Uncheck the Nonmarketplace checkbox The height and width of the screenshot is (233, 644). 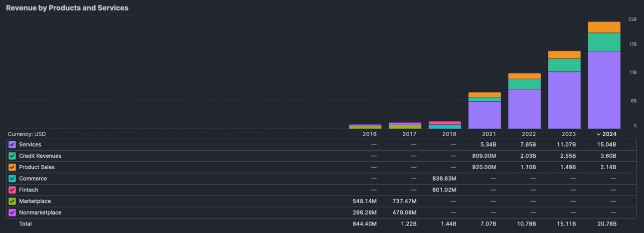[x=12, y=213]
